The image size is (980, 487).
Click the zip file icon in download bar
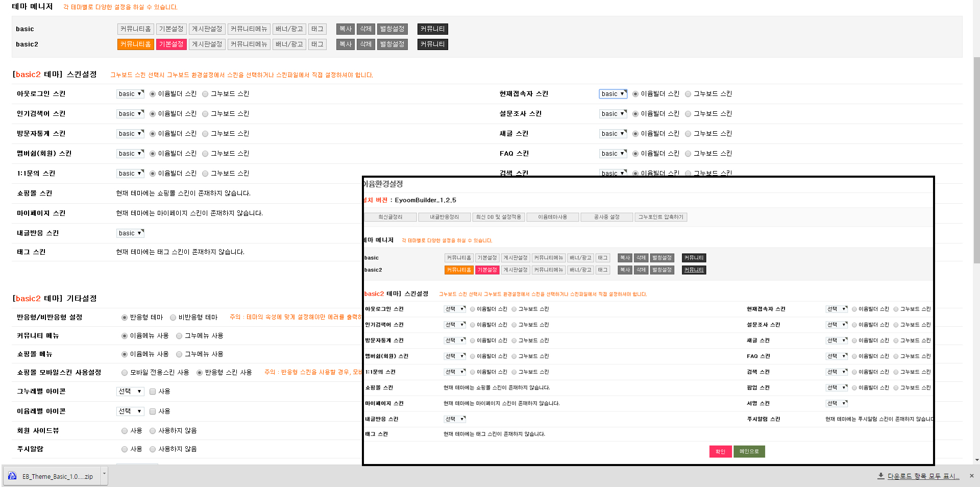12,476
